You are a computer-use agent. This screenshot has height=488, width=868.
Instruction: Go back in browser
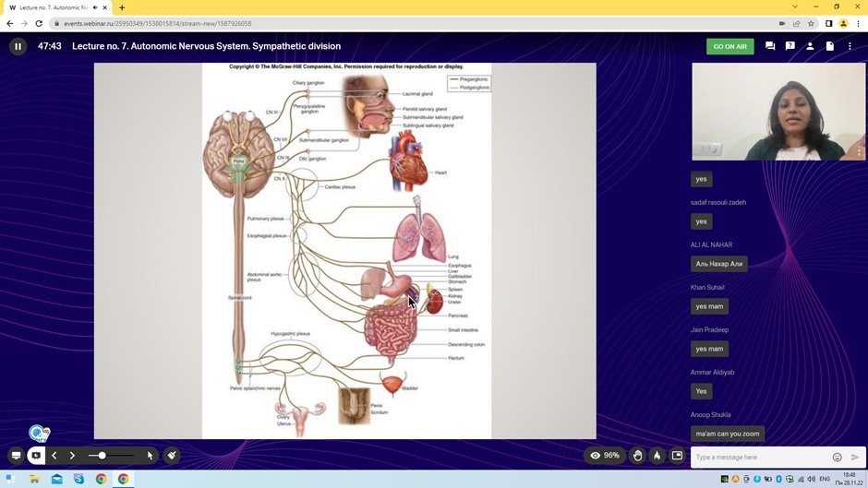pos(9,23)
